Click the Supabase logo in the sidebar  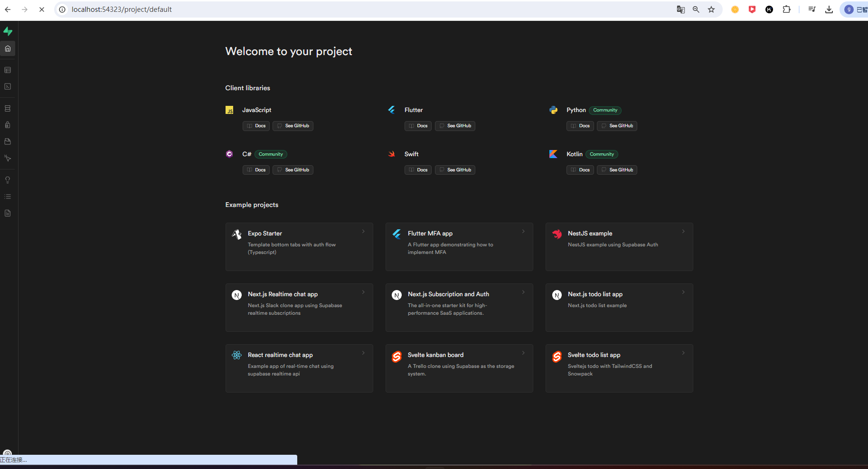[x=8, y=31]
